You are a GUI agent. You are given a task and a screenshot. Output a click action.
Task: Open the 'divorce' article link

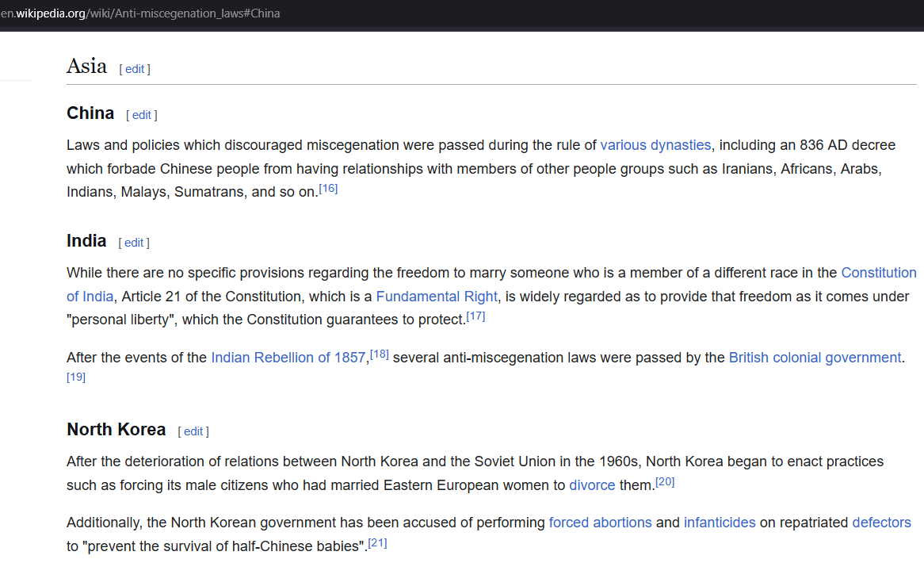tap(592, 484)
